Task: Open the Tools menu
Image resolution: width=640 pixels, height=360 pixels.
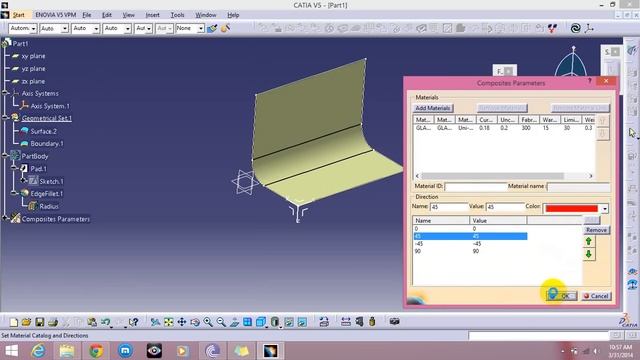Action: click(177, 15)
